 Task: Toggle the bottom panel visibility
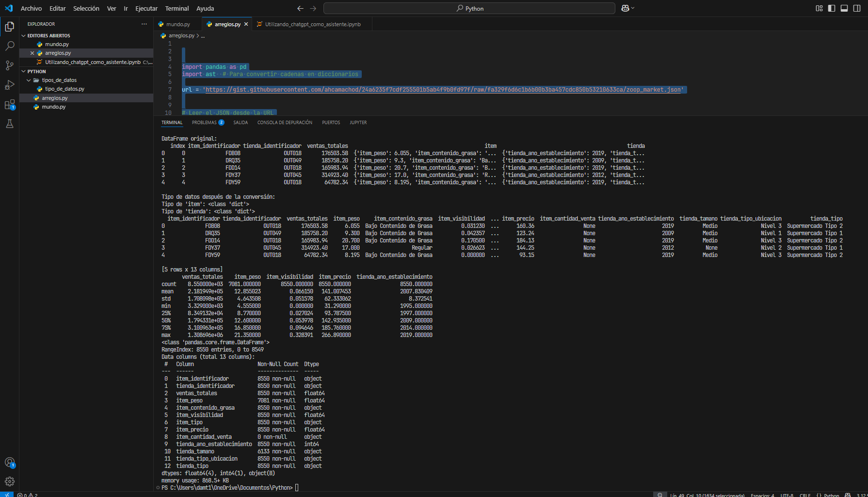click(x=844, y=8)
